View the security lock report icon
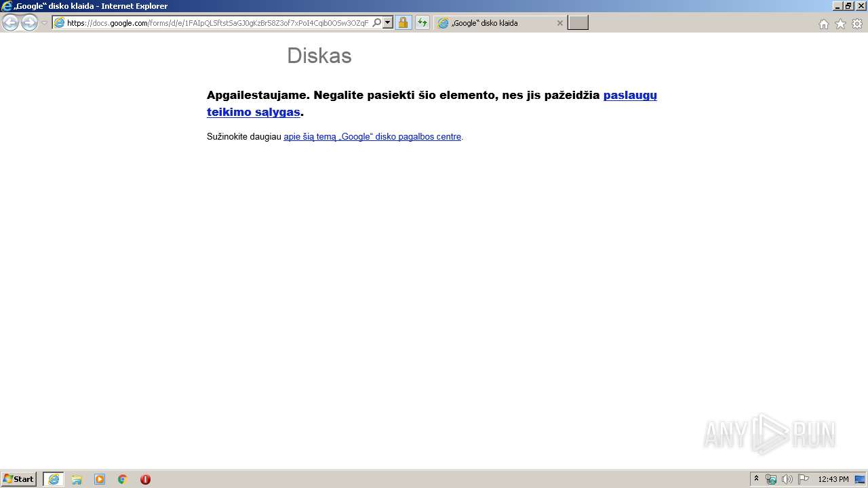 click(x=403, y=23)
